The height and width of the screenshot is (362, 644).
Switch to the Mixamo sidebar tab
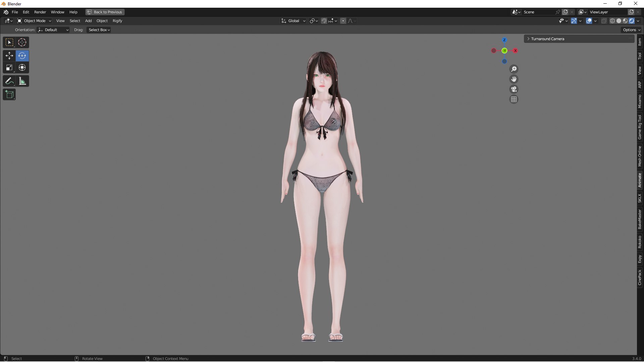(640, 101)
